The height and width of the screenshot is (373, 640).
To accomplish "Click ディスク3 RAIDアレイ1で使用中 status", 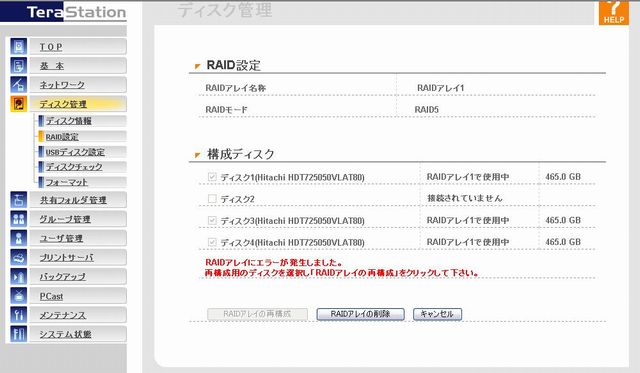I will [468, 220].
